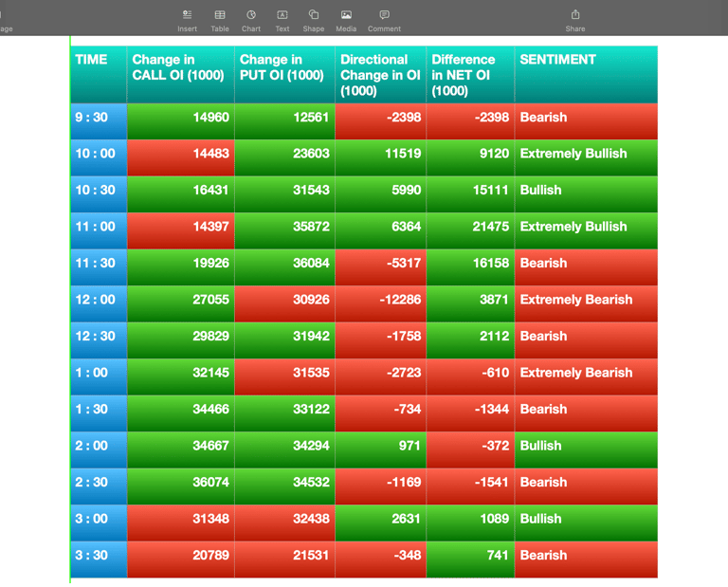Open the Insert toolbar menu
This screenshot has height=587, width=728.
click(187, 21)
